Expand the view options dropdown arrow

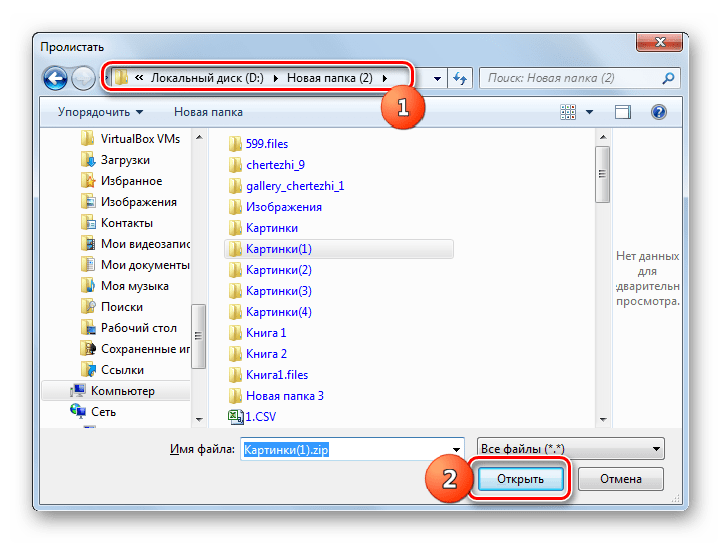pos(589,112)
